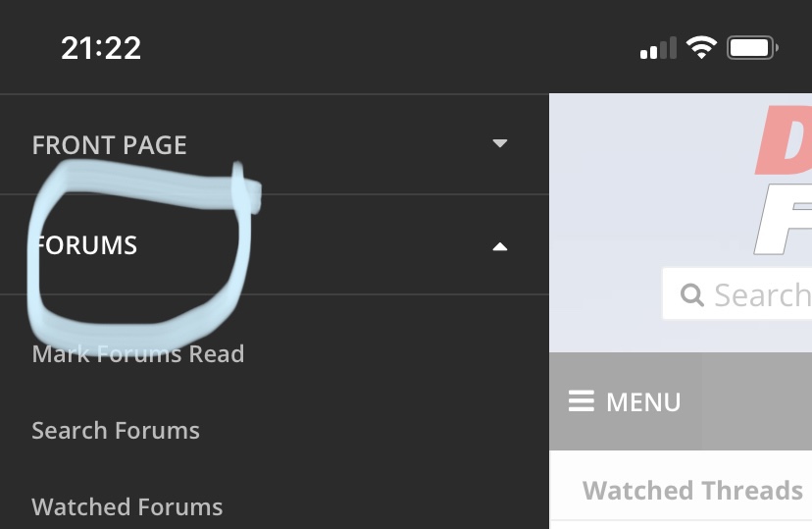
Task: Click the magnifying glass search icon
Action: point(692,295)
